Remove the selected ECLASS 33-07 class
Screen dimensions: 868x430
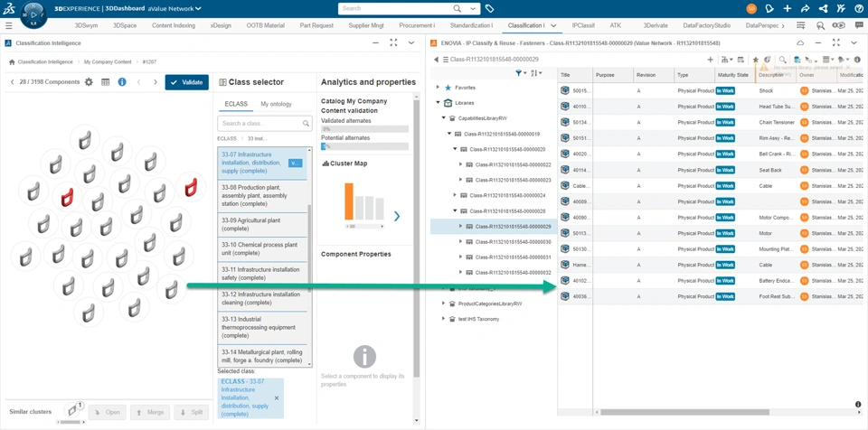pos(277,397)
